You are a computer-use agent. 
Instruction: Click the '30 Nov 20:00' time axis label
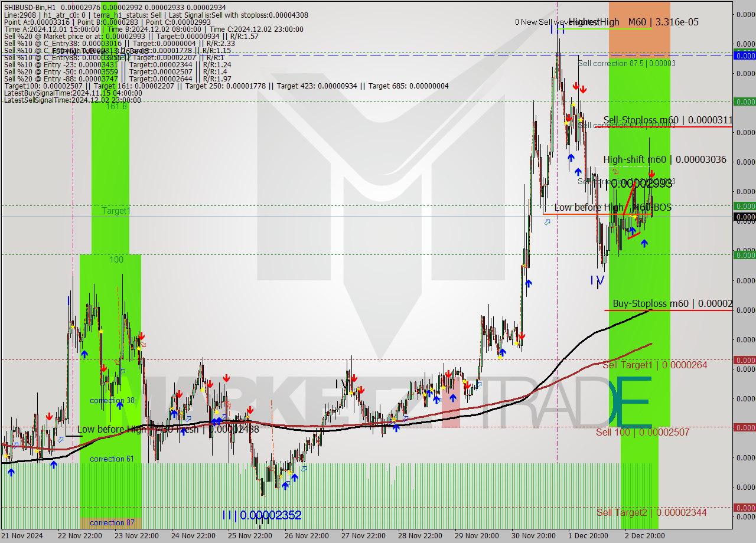(533, 536)
